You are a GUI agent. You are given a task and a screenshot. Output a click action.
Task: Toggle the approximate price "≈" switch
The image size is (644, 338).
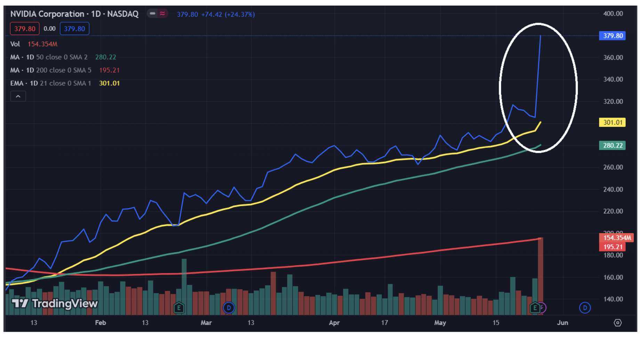coord(162,14)
